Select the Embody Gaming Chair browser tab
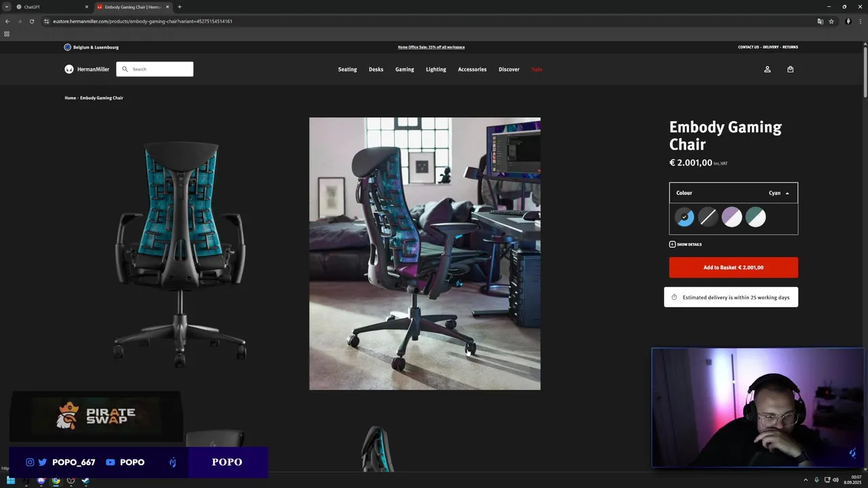 [133, 7]
